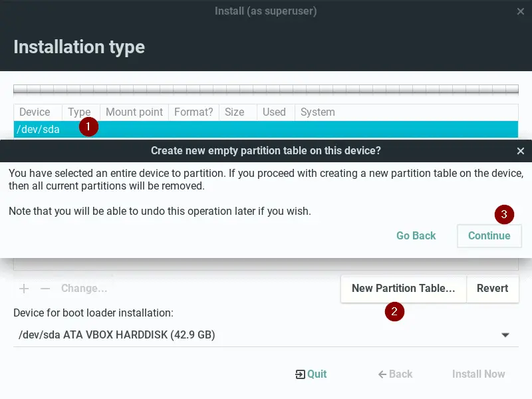Screen dimensions: 532x399
Task: Click the plus add partition icon
Action: click(x=24, y=289)
